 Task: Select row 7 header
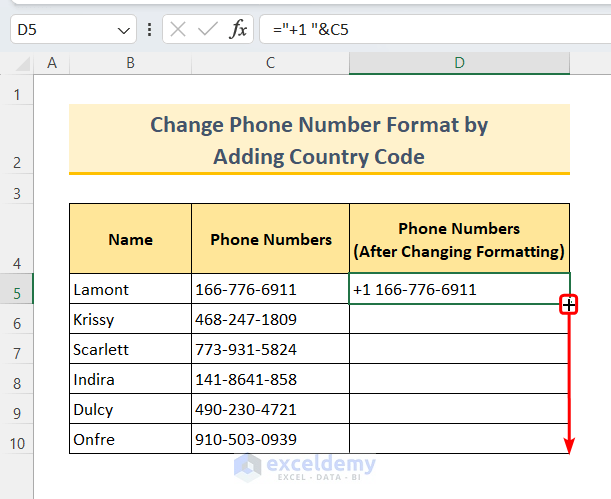pos(17,349)
